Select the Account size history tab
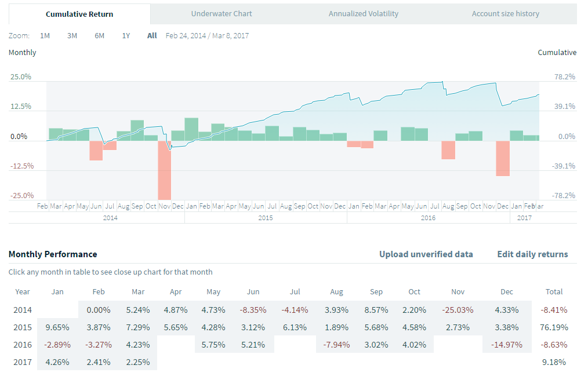This screenshot has width=588, height=387. tap(505, 13)
